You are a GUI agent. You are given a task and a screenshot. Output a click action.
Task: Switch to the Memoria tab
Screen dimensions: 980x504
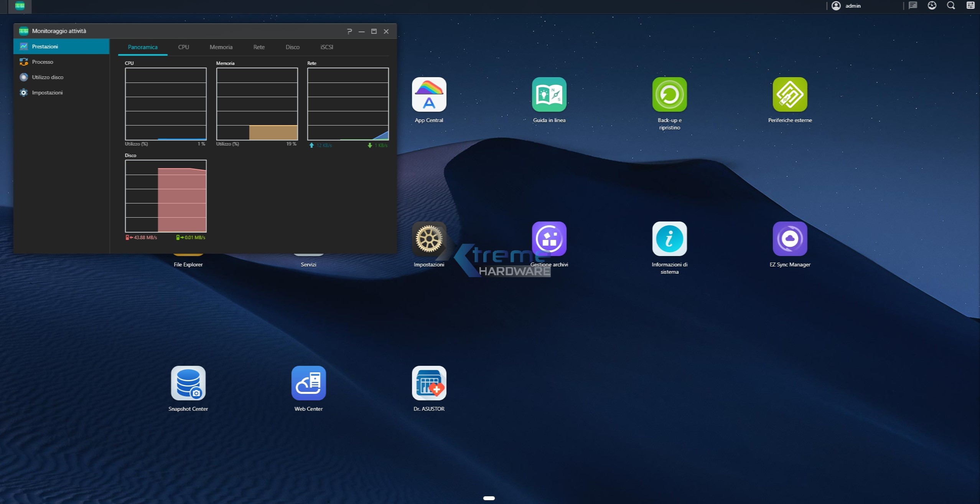[221, 47]
